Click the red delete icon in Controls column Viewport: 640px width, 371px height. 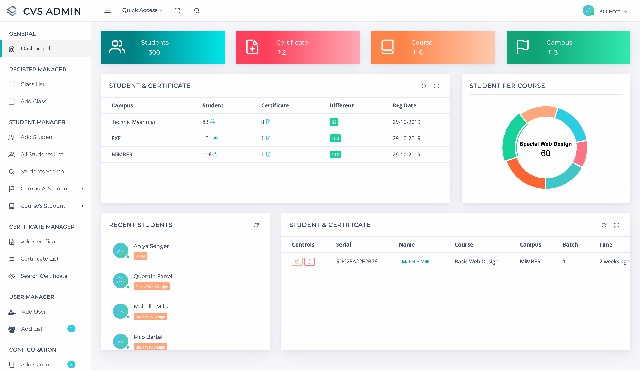click(x=309, y=261)
